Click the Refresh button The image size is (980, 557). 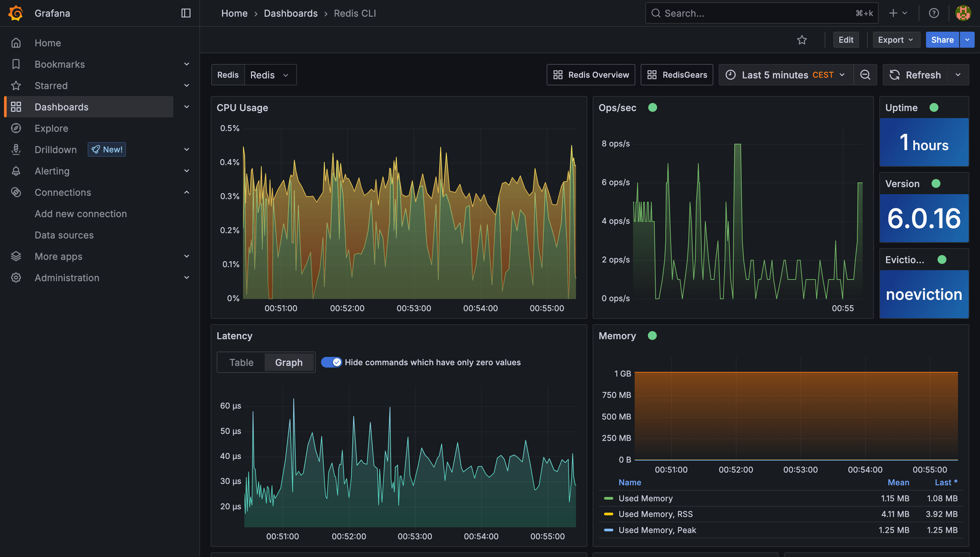pos(915,75)
